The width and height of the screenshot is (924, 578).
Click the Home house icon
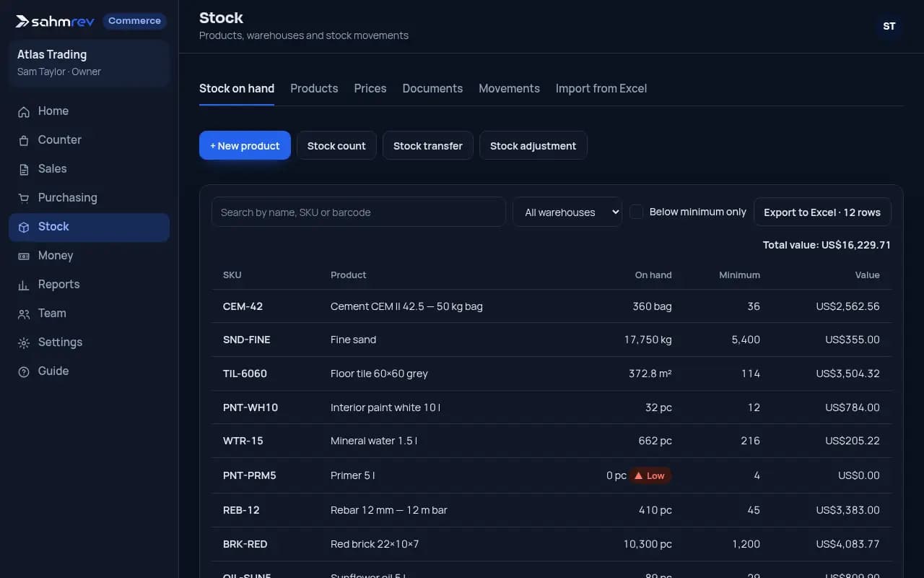(x=24, y=111)
